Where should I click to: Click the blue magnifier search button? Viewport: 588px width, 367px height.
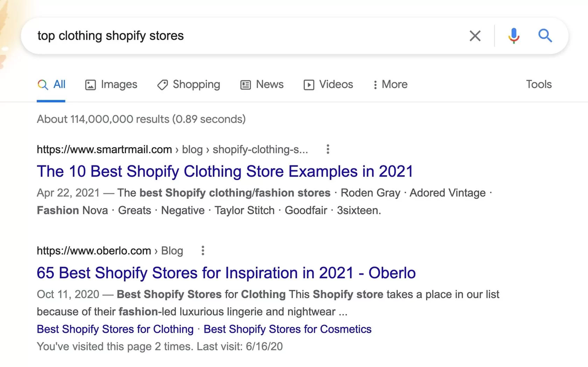coord(545,36)
